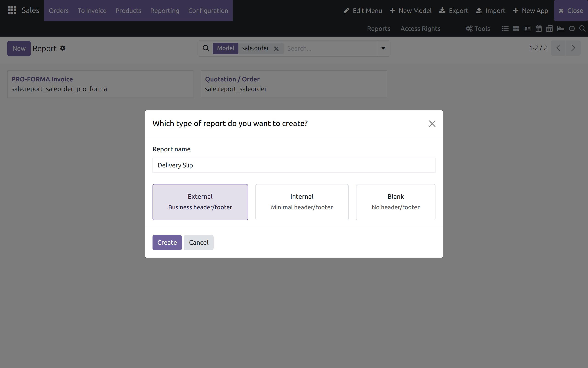Image resolution: width=588 pixels, height=368 pixels.
Task: Switch to list view icon
Action: 505,29
